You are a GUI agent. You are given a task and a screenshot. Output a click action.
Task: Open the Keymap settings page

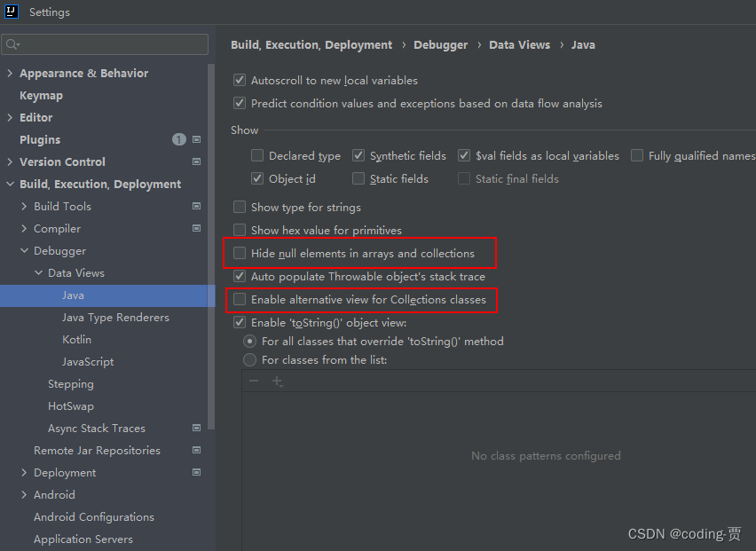[41, 95]
